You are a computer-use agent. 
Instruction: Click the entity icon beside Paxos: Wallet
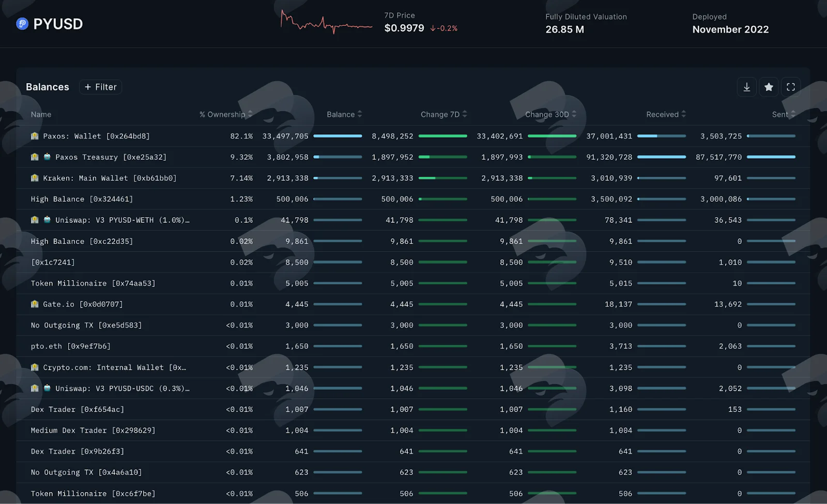pos(35,136)
